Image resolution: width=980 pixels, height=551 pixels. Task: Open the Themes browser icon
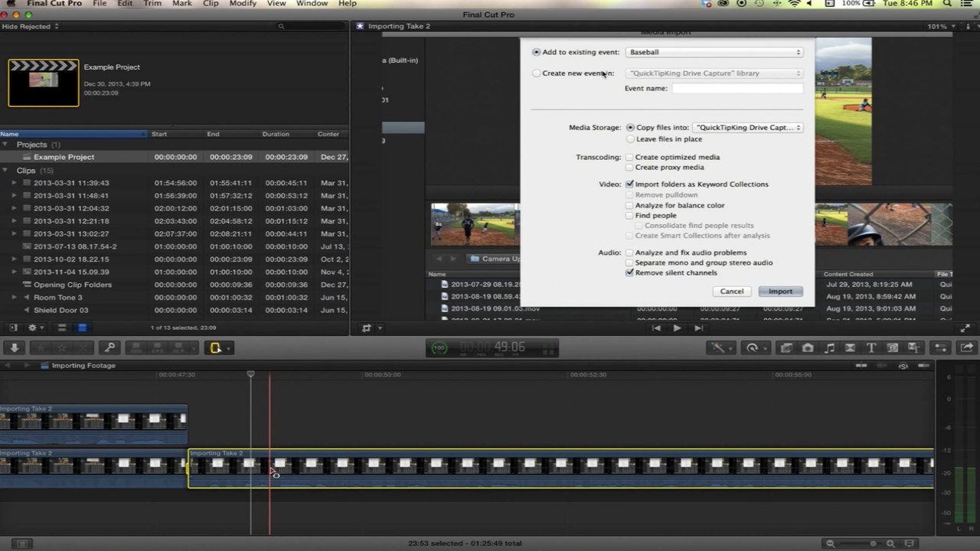913,347
